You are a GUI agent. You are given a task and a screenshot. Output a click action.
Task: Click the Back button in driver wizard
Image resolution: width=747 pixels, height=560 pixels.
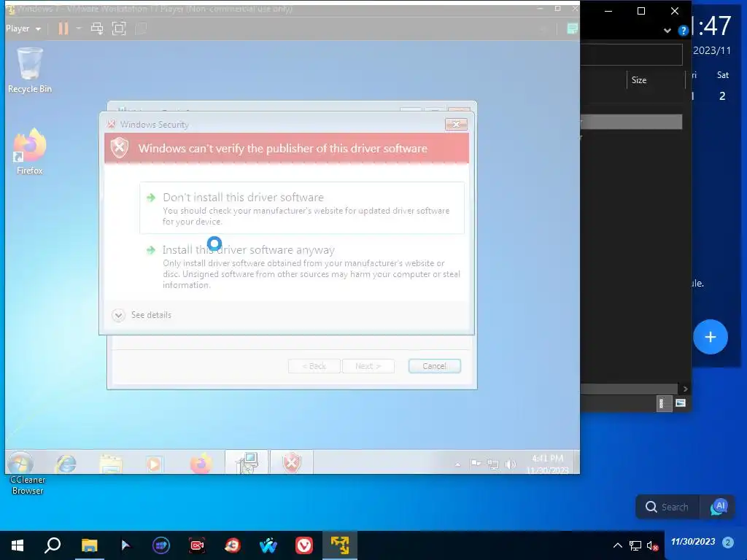point(314,366)
